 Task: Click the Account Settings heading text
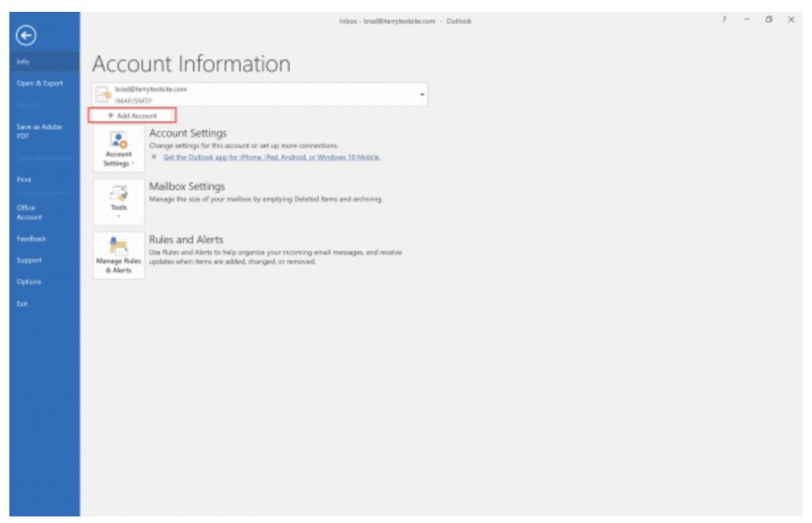pos(188,133)
